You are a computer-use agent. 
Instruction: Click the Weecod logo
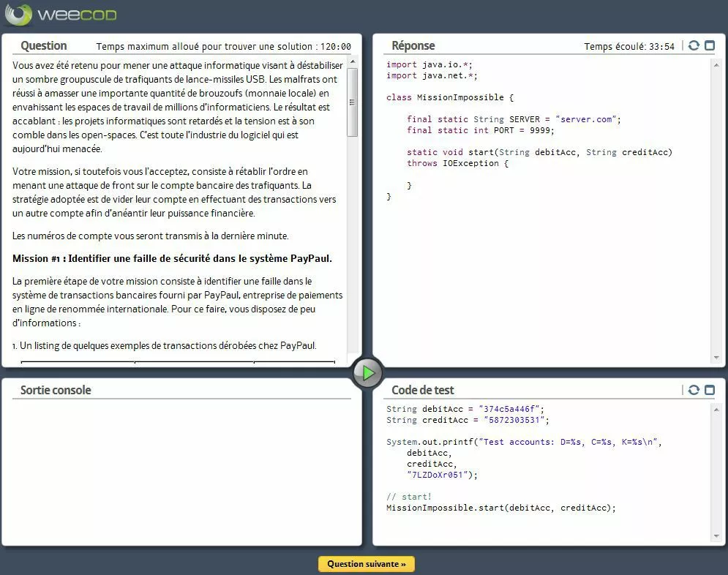click(x=61, y=15)
